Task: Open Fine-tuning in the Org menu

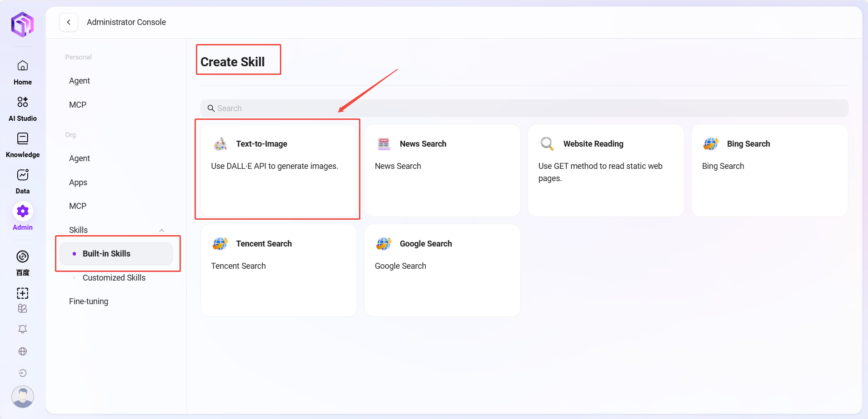Action: tap(89, 301)
